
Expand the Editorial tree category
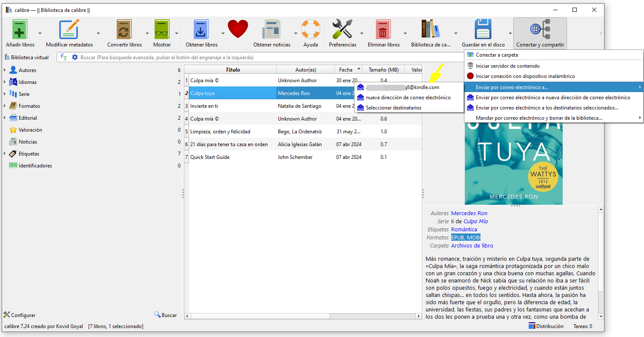5,118
